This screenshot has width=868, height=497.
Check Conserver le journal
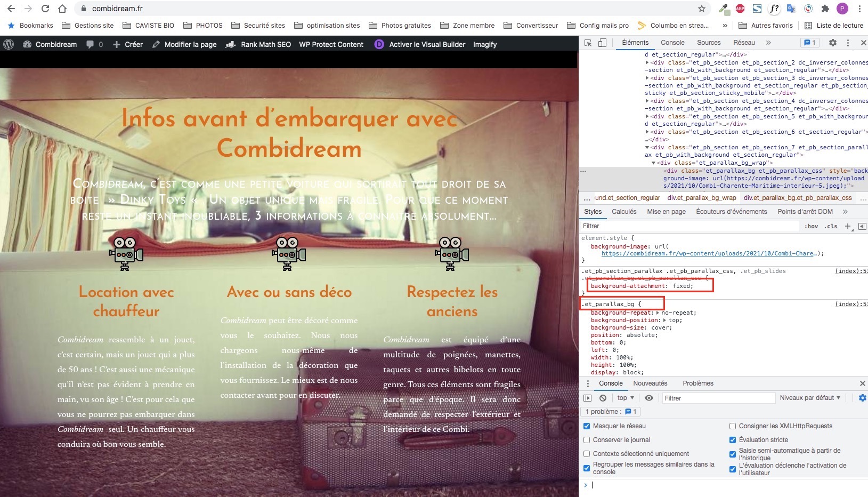coord(587,440)
